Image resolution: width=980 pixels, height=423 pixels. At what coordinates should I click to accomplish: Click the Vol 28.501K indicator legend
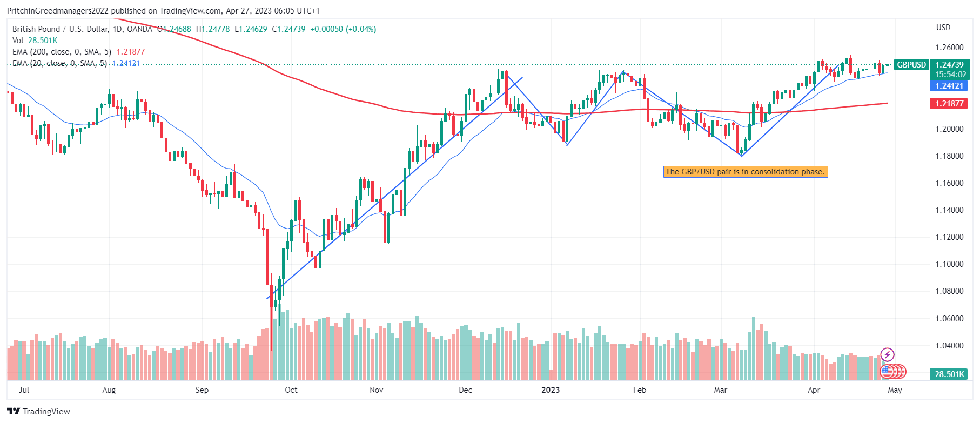click(35, 41)
